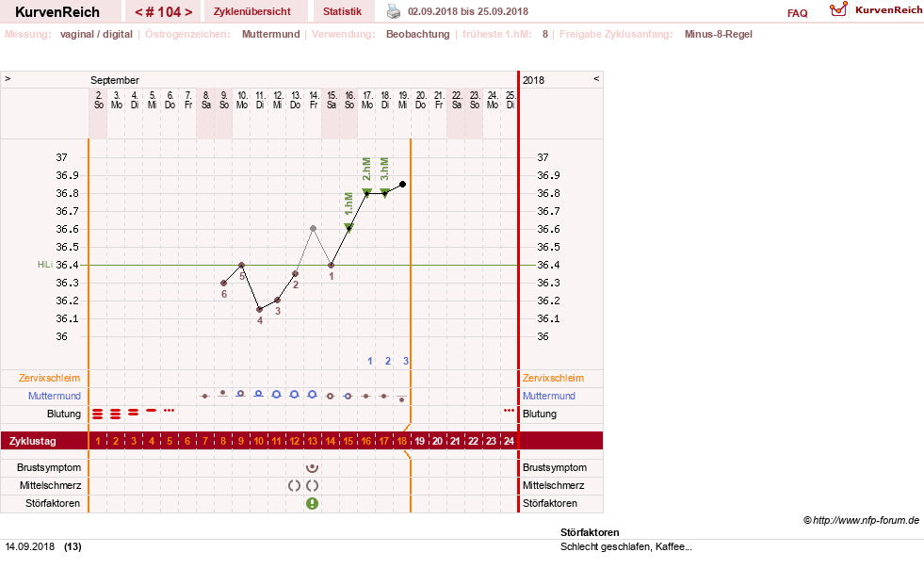Click the KurvenReich logo icon top right
Viewport: 924px width, 569px height.
point(838,9)
